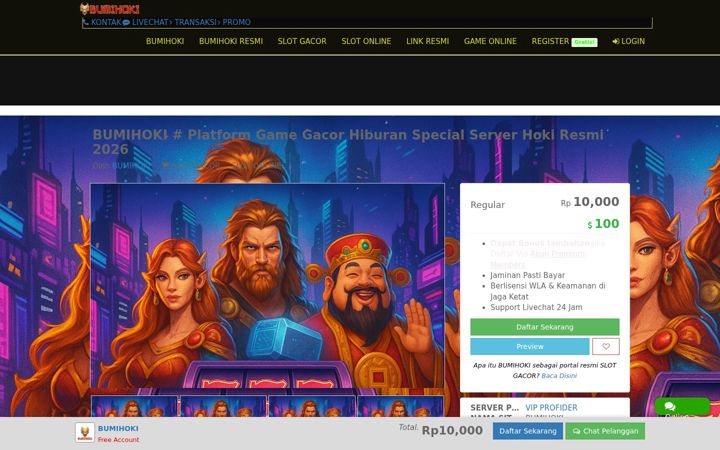The image size is (720, 450).
Task: Click the Chat Pelanggan button
Action: point(605,431)
